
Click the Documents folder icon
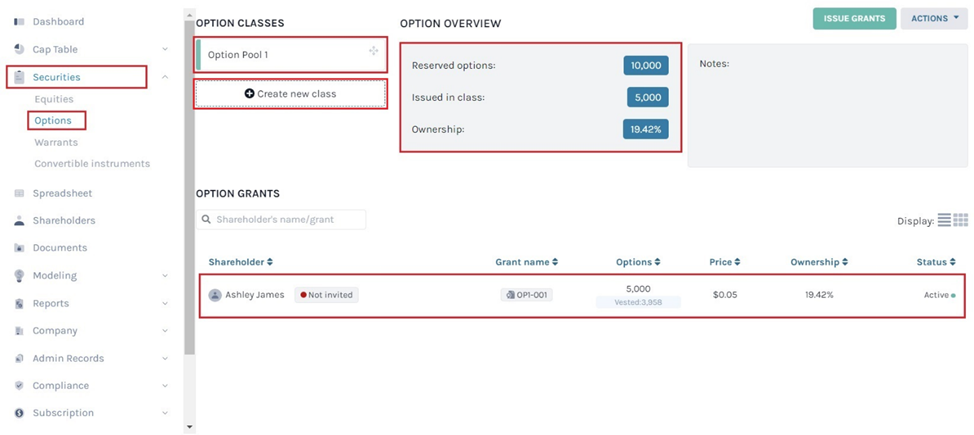point(19,248)
